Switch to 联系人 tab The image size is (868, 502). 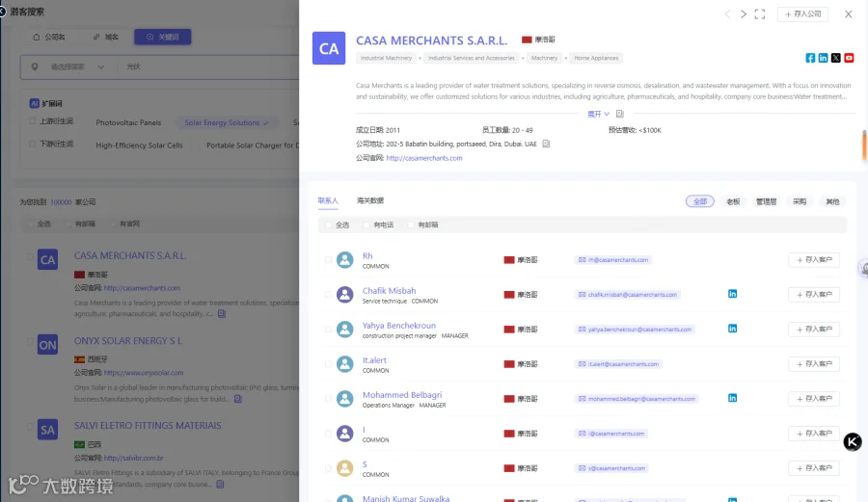tap(328, 200)
